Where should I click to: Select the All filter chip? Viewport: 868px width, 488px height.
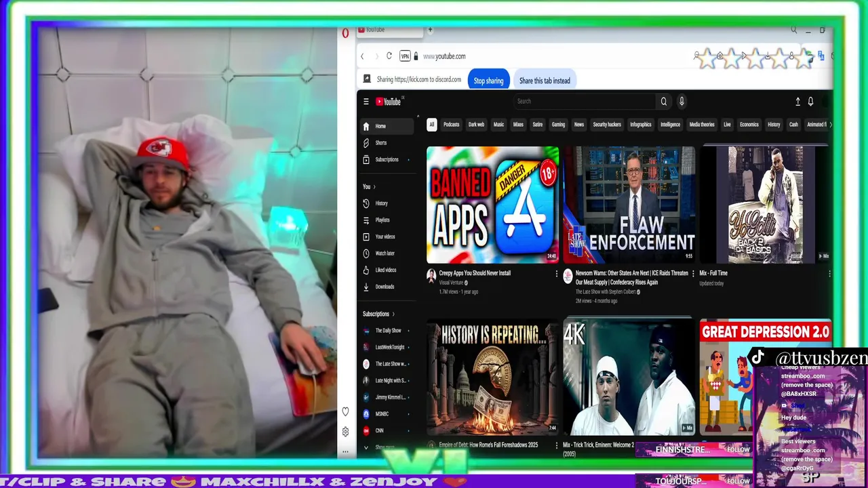[x=431, y=125]
